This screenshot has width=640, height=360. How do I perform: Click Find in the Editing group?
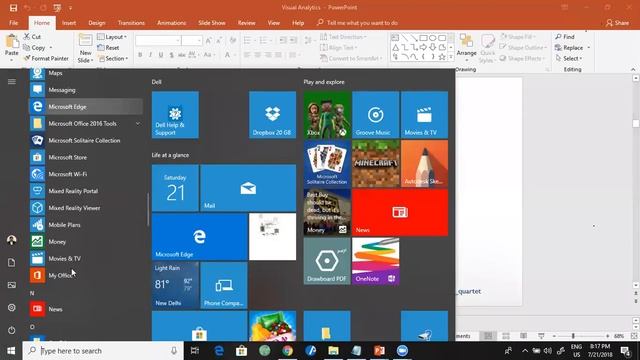pyautogui.click(x=565, y=37)
